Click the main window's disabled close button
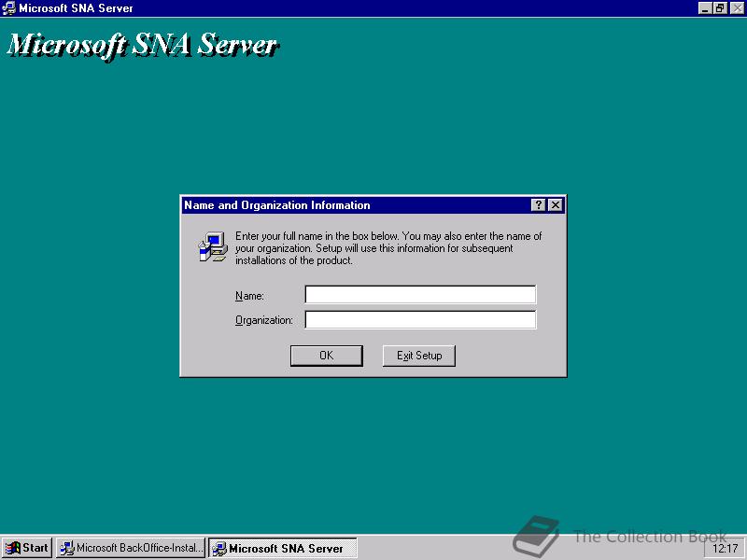Viewport: 747px width, 560px height. click(737, 8)
